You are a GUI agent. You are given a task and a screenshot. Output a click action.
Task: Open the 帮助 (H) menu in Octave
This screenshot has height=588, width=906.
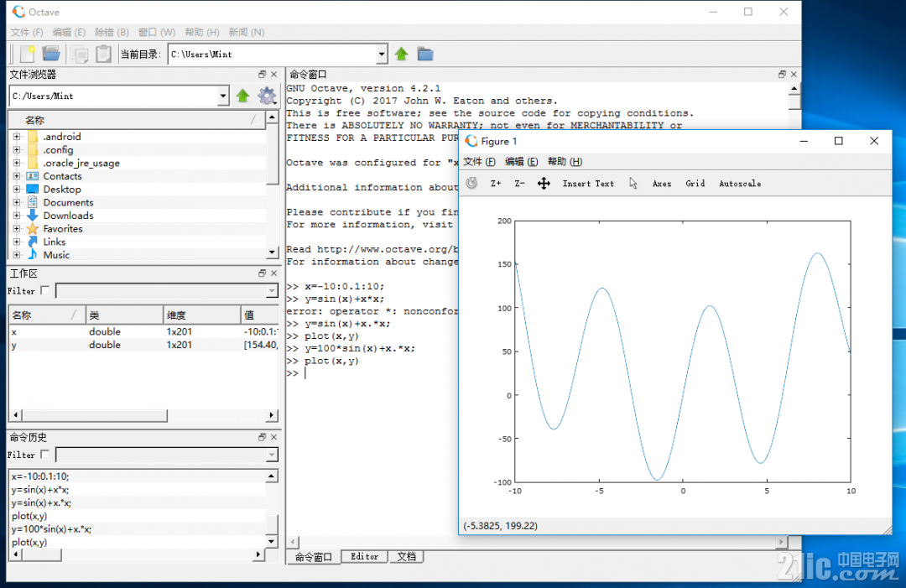201,33
